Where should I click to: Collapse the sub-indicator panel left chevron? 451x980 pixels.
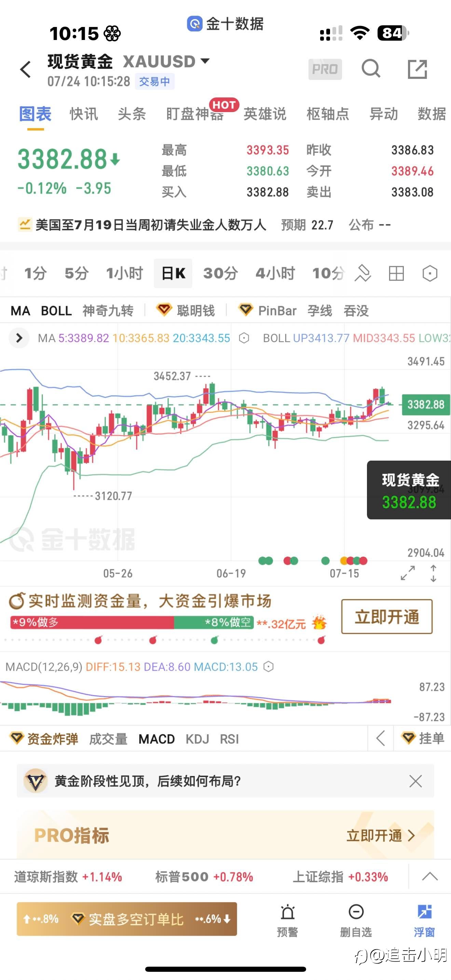coord(381,738)
